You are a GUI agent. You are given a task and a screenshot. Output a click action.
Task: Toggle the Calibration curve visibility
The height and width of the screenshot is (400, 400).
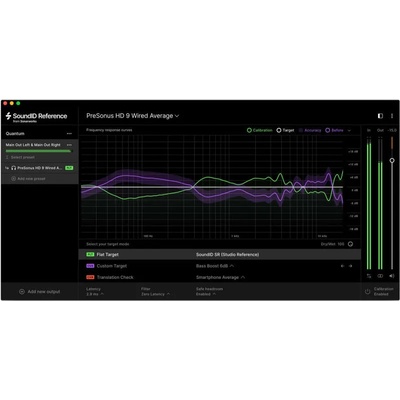coord(259,130)
